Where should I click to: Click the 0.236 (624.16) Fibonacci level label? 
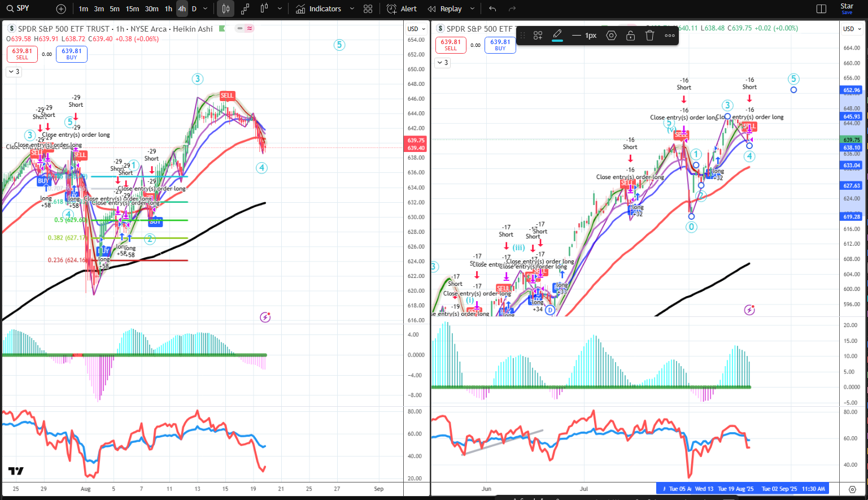(x=67, y=260)
